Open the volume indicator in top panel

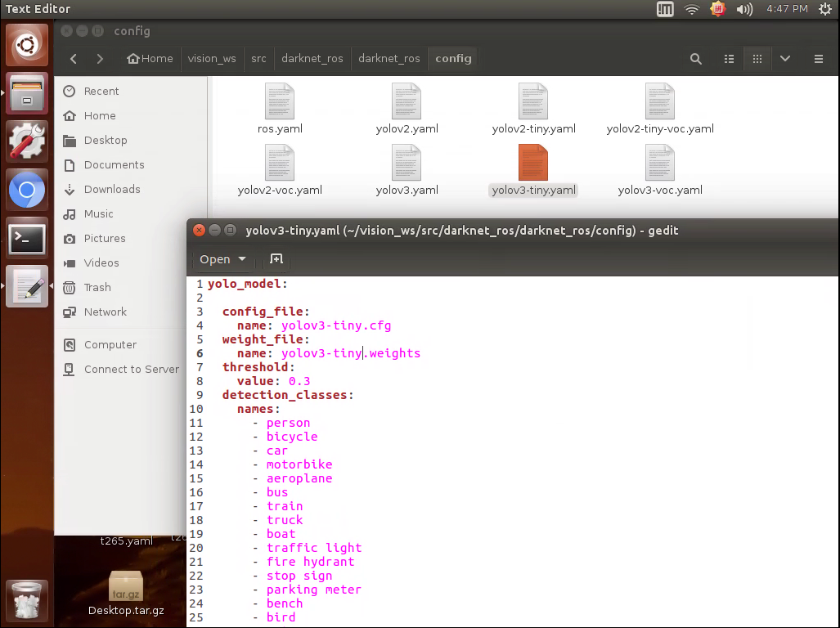(x=744, y=9)
